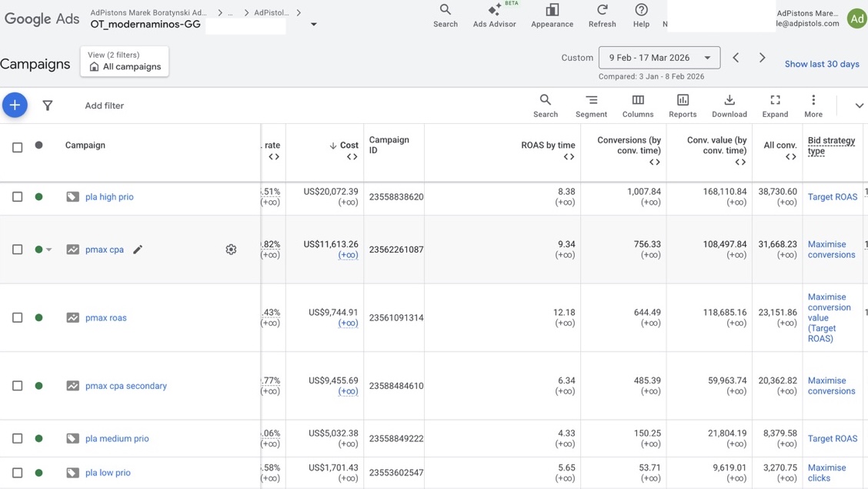Sort by Campaign ID column header
Screen dimensions: 868x489
point(389,145)
